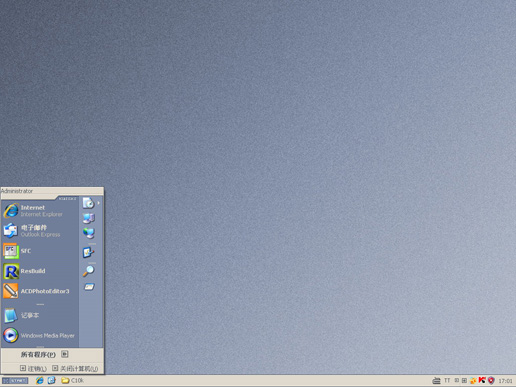516x387 pixels.
Task: Launch Outlook Express e-mail entry
Action: tap(40, 231)
